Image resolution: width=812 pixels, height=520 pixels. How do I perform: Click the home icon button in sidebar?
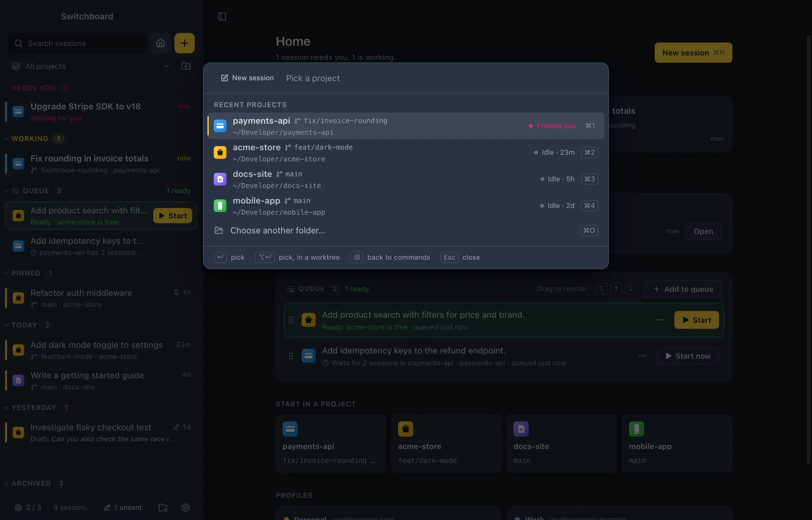160,43
